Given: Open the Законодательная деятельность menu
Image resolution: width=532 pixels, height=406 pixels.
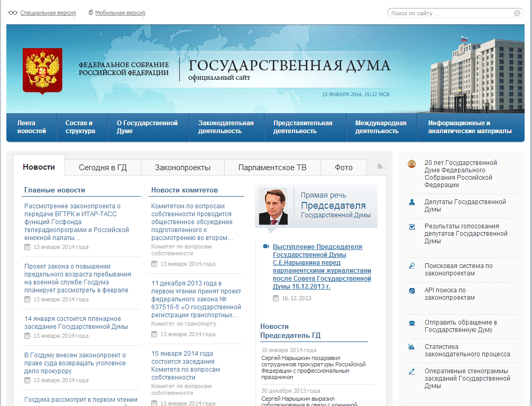Looking at the screenshot, I should click(226, 127).
